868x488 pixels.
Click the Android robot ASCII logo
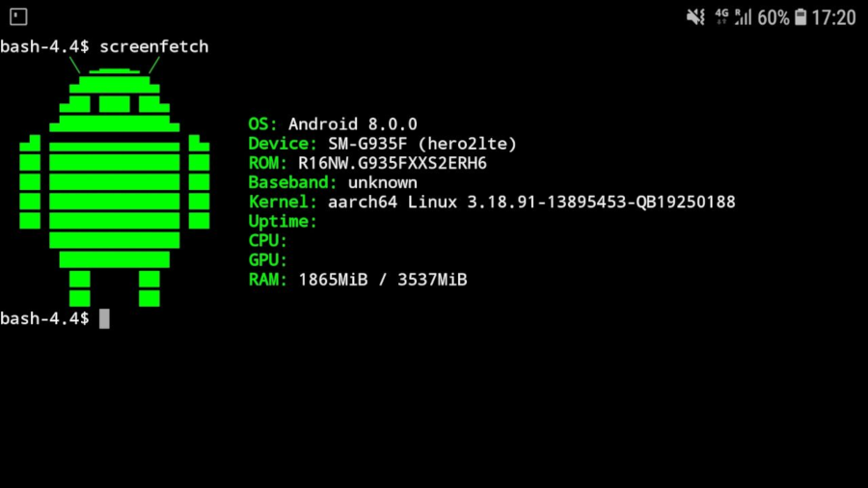115,181
